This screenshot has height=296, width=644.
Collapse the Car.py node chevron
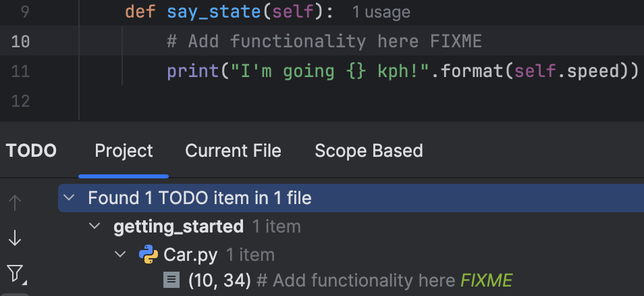[x=121, y=254]
